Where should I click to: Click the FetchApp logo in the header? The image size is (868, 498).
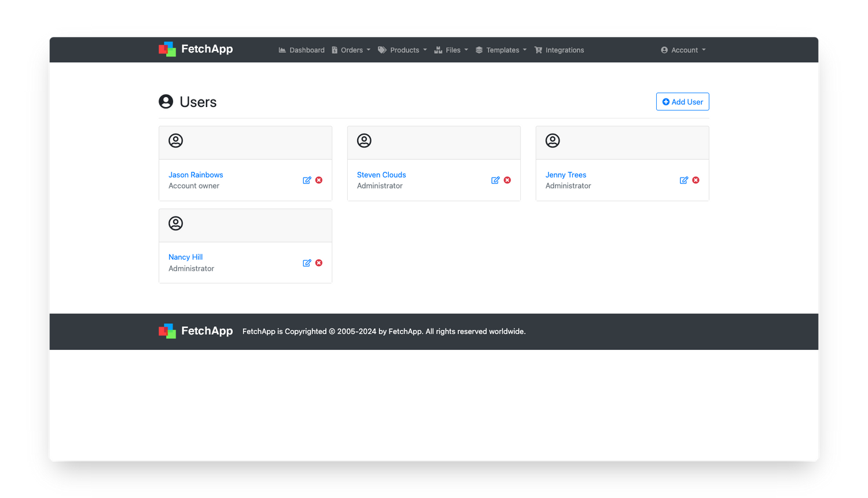tap(196, 49)
